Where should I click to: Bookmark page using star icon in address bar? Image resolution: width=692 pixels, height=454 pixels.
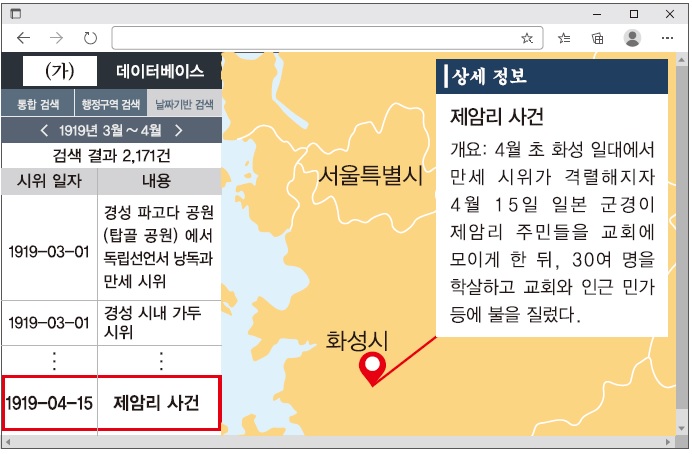coord(527,38)
